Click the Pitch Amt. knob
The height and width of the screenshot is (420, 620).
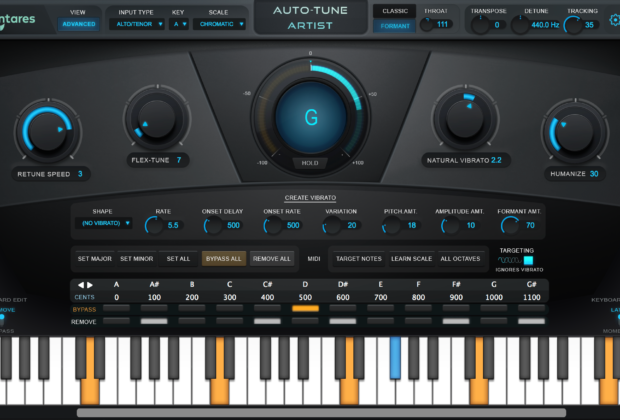tap(391, 226)
